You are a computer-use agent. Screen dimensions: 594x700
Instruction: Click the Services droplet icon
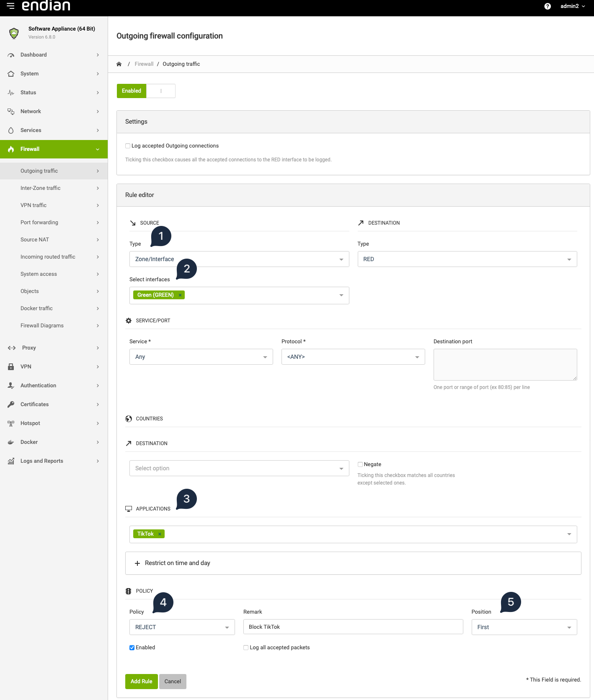[x=11, y=130]
